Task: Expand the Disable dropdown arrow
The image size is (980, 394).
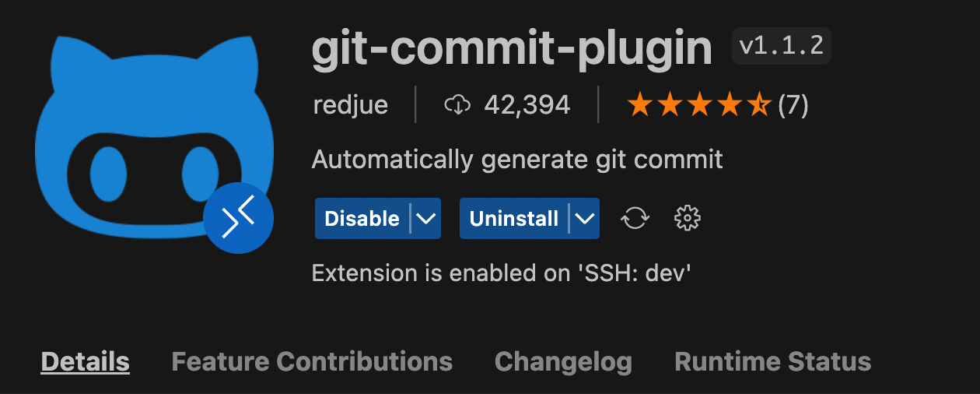Action: [x=425, y=219]
